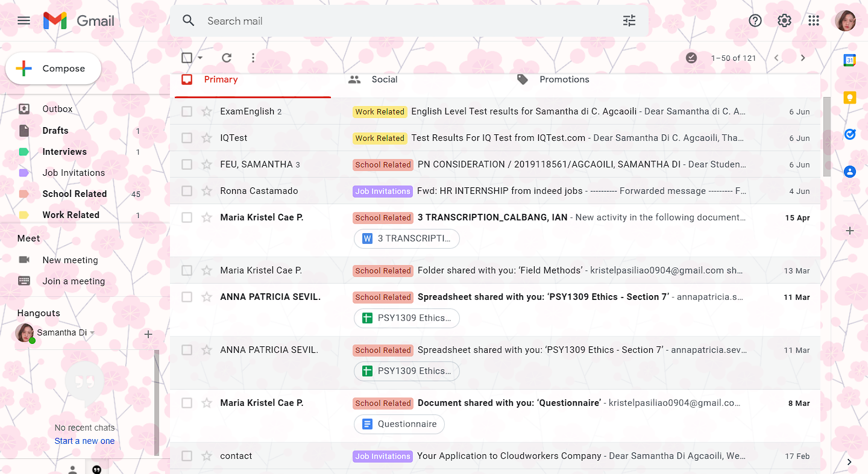Image resolution: width=868 pixels, height=474 pixels.
Task: Compose a new email
Action: (53, 69)
